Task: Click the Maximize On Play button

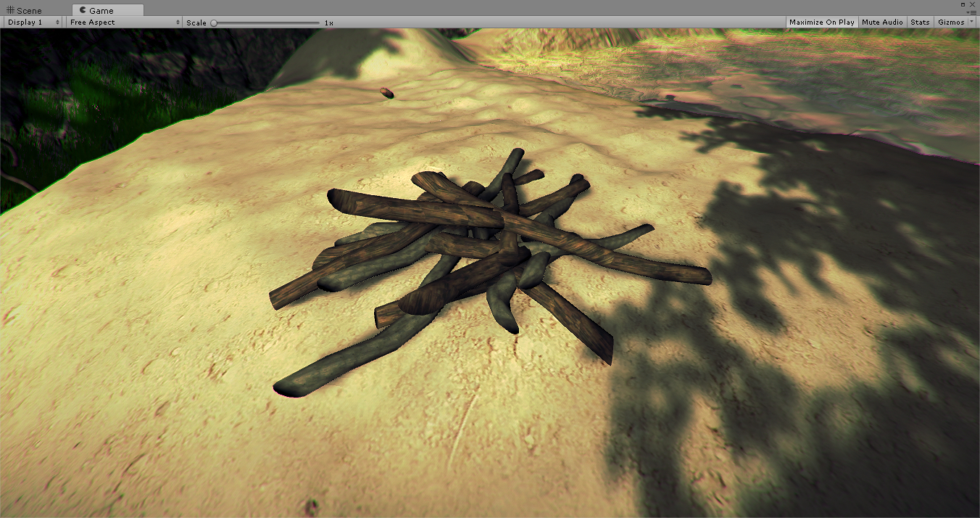Action: 821,22
